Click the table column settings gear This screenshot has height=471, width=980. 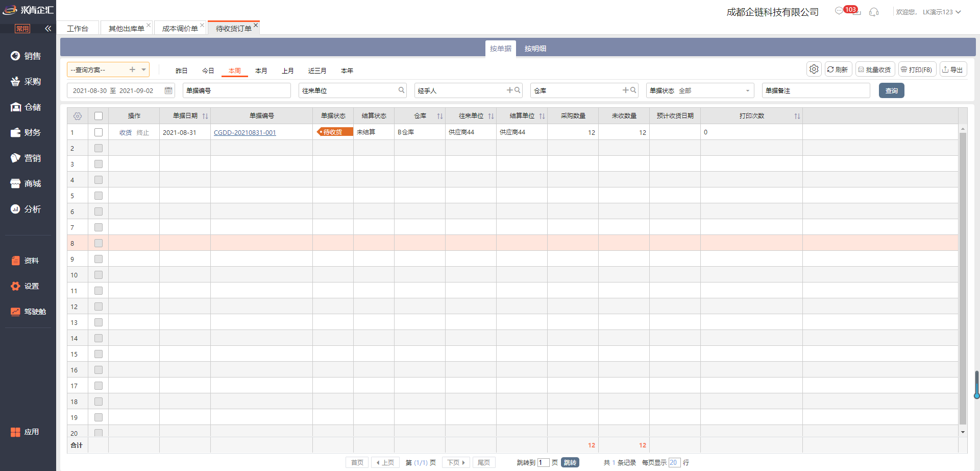click(78, 116)
